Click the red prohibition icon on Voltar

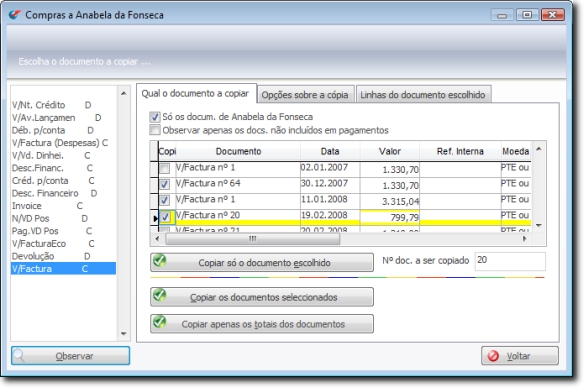coord(493,356)
